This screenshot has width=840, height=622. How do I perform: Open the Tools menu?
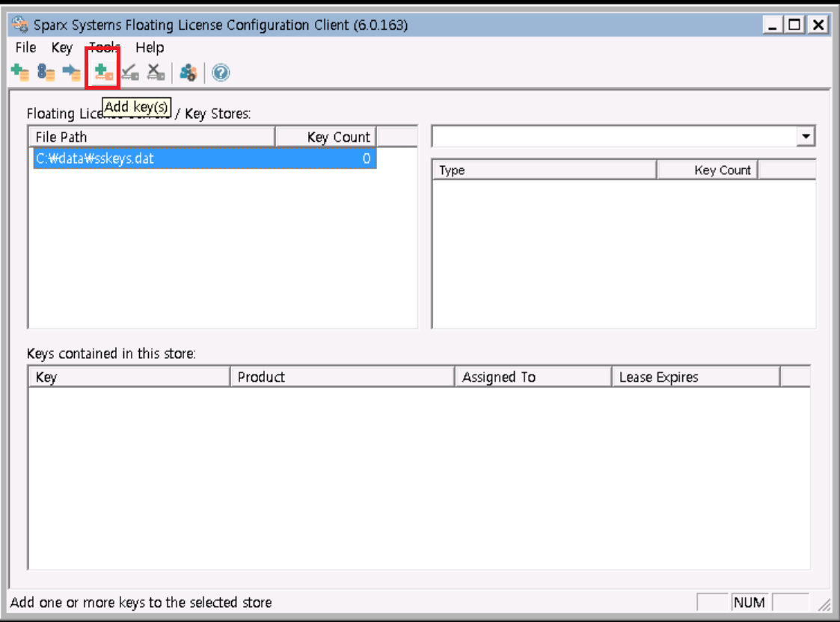click(105, 48)
